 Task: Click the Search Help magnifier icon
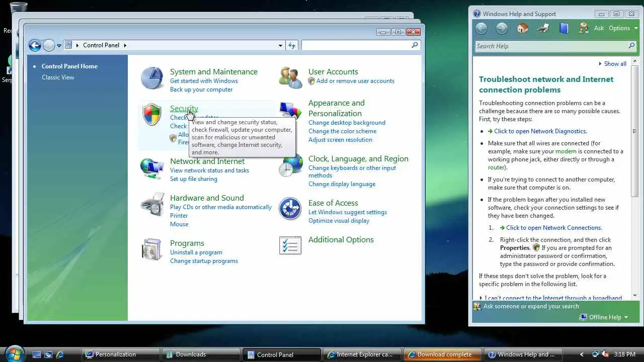(x=631, y=46)
